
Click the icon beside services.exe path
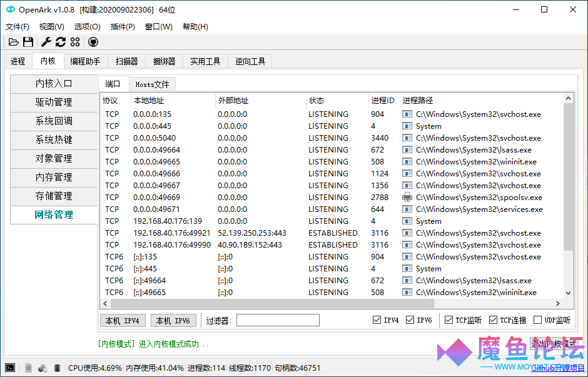pos(407,209)
